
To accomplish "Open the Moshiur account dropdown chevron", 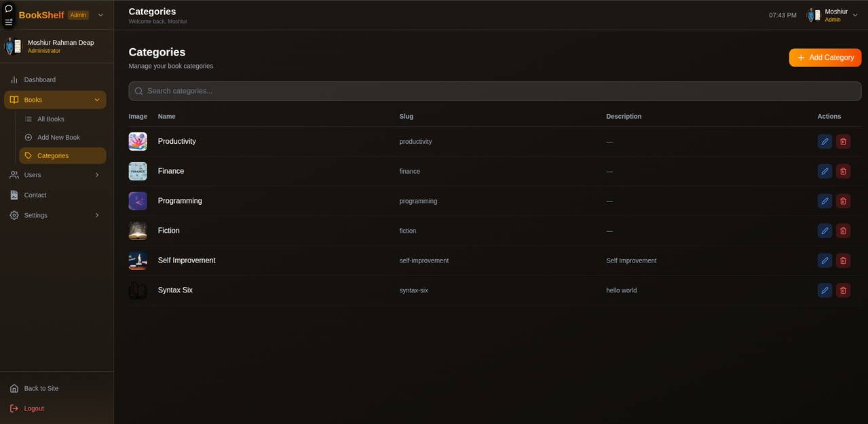I will coord(855,15).
